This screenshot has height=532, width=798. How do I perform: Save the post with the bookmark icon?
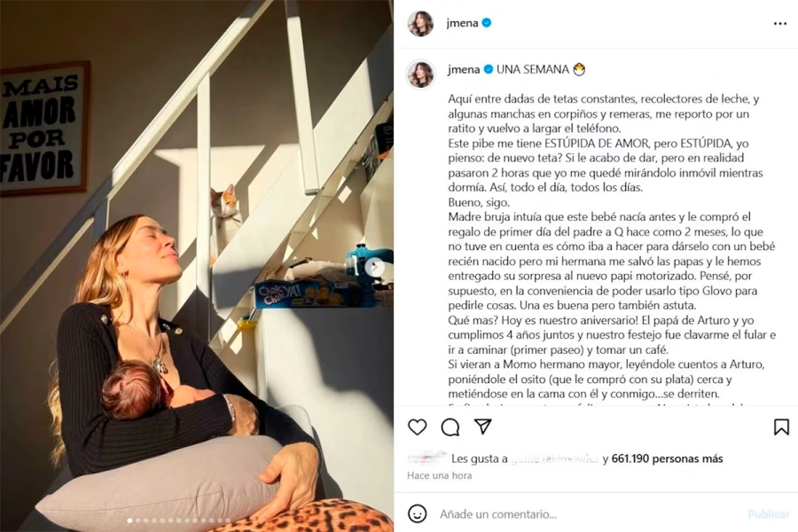click(781, 426)
